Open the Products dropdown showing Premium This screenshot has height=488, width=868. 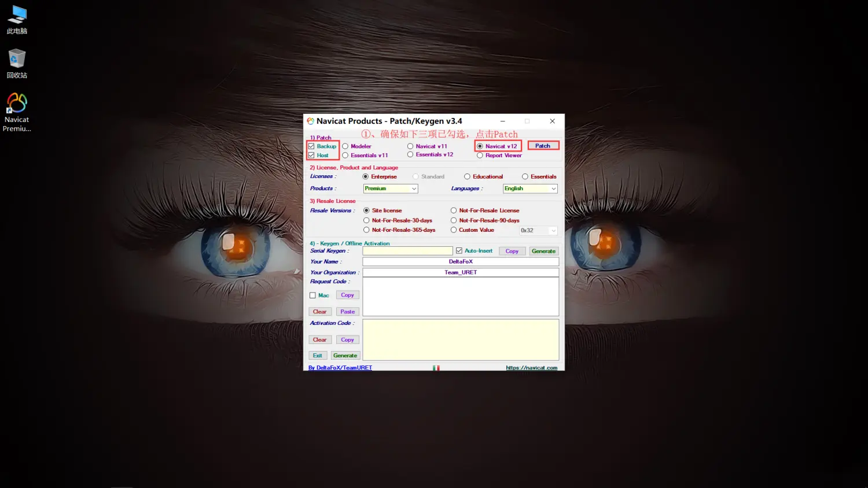point(391,188)
